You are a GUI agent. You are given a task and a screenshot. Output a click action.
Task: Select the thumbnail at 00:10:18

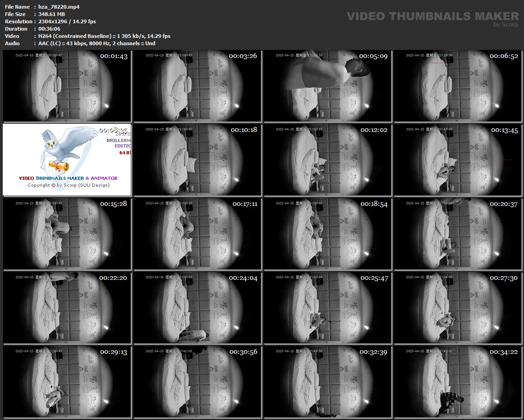point(197,160)
